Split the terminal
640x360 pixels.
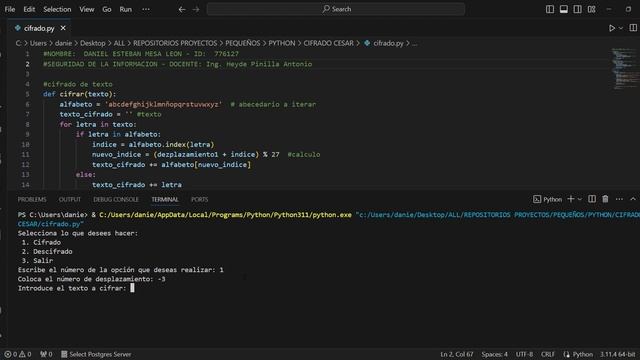pos(592,199)
